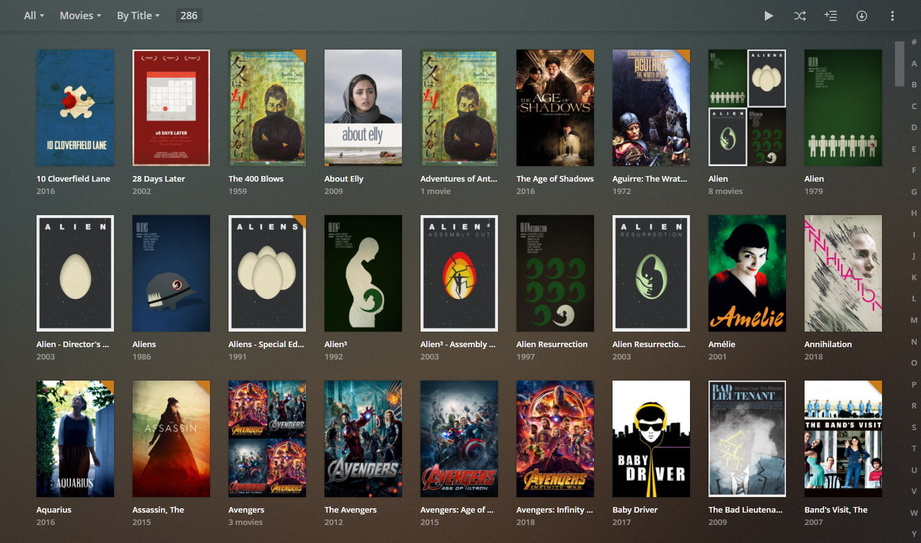Click the 286 item count badge
Viewport: 921px width, 543px height.
(189, 16)
